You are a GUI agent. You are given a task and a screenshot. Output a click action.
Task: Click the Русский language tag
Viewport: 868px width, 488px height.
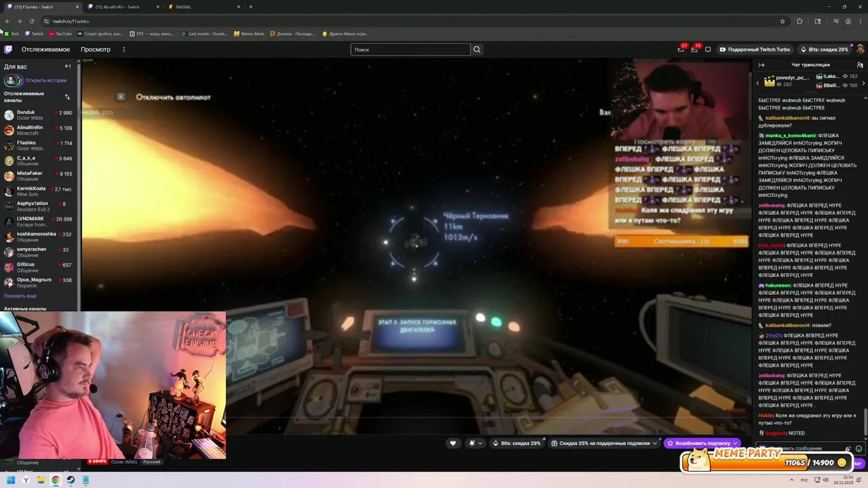152,462
